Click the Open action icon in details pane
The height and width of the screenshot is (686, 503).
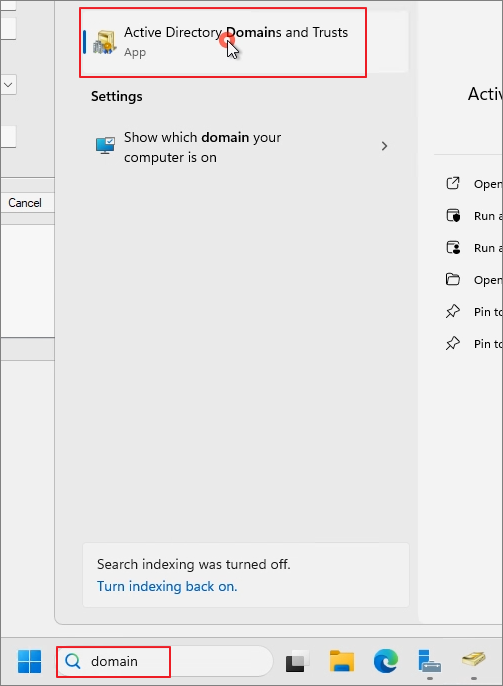(453, 183)
